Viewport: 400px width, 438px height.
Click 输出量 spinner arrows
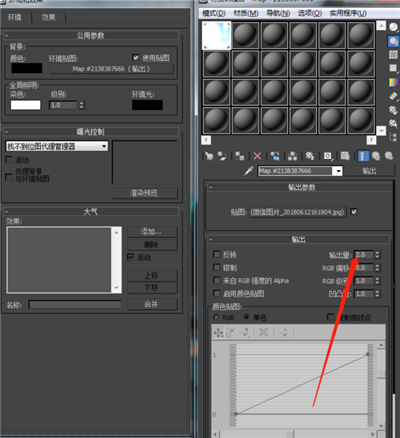(377, 255)
